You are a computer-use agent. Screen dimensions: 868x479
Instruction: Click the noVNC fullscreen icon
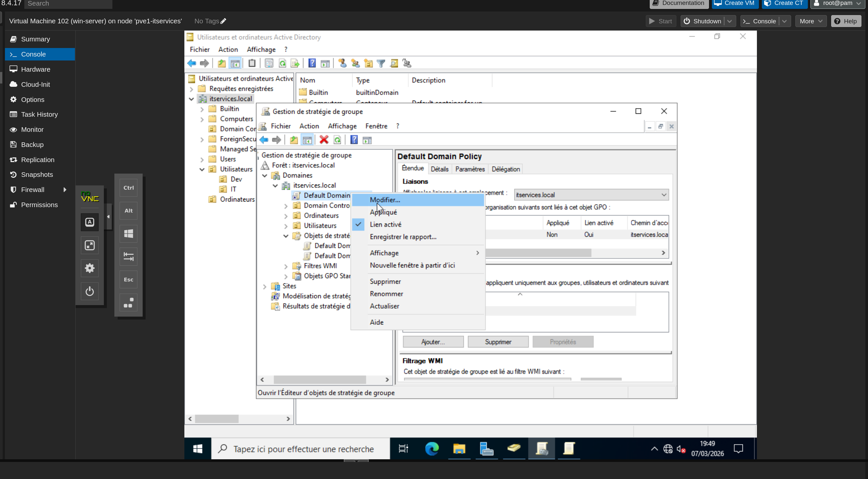click(90, 245)
